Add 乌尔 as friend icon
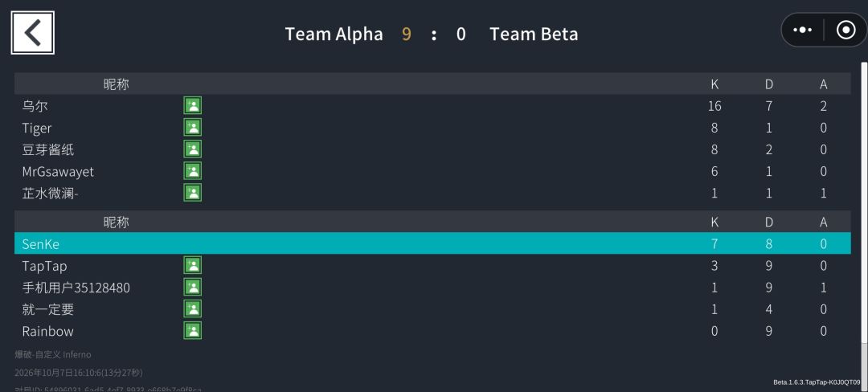868x392 pixels. [193, 105]
